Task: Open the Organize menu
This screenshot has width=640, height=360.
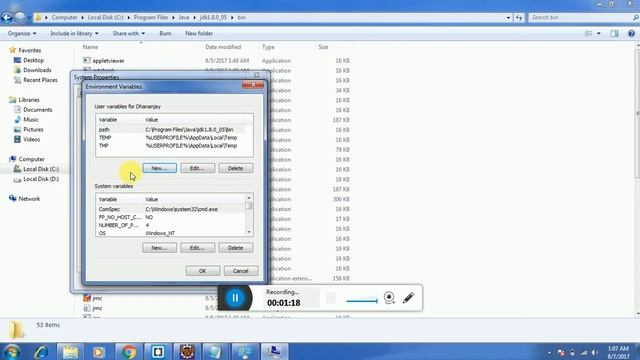Action: (x=22, y=33)
